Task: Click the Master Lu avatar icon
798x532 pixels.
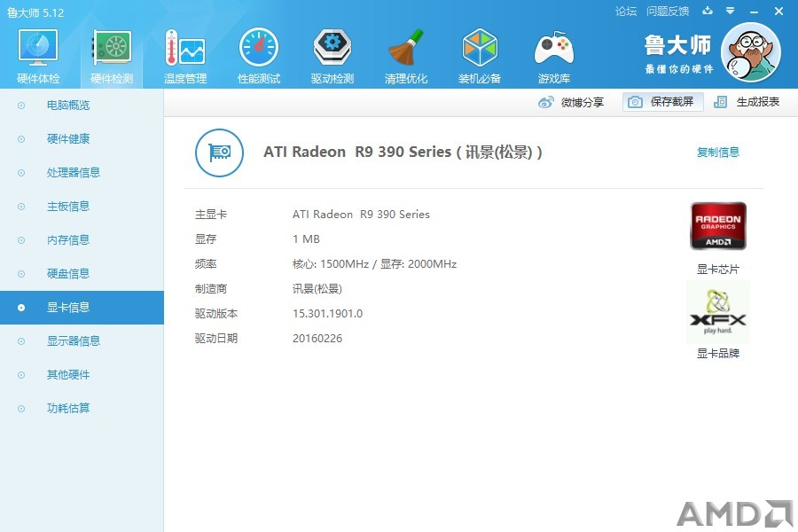Action: coord(751,52)
